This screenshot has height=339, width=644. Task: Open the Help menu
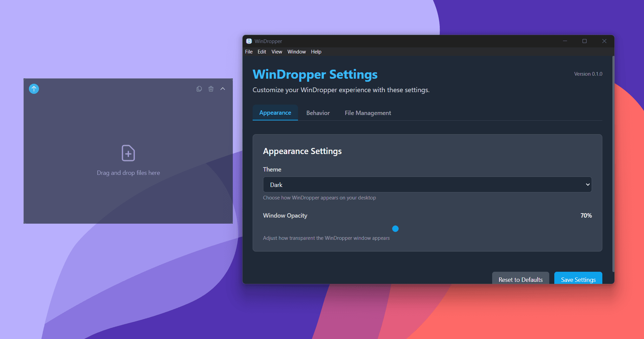tap(316, 51)
